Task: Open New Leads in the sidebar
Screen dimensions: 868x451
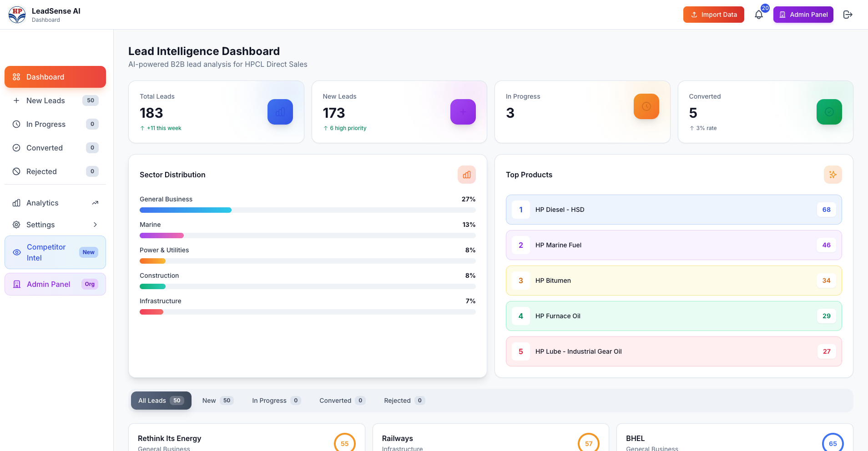Action: coord(55,100)
